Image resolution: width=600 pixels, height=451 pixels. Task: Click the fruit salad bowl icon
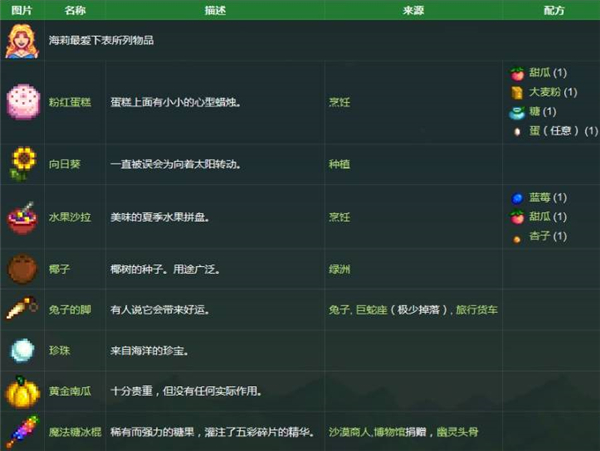[x=22, y=216]
